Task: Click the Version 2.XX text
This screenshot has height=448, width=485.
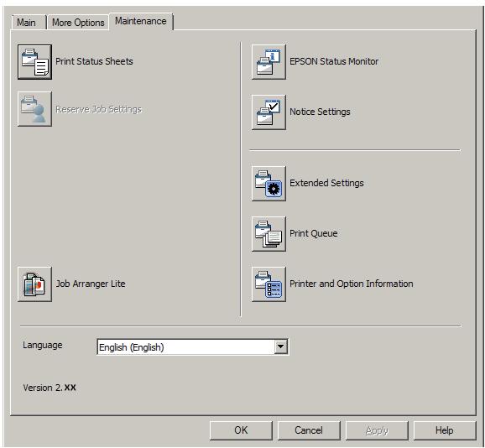Action: (50, 388)
